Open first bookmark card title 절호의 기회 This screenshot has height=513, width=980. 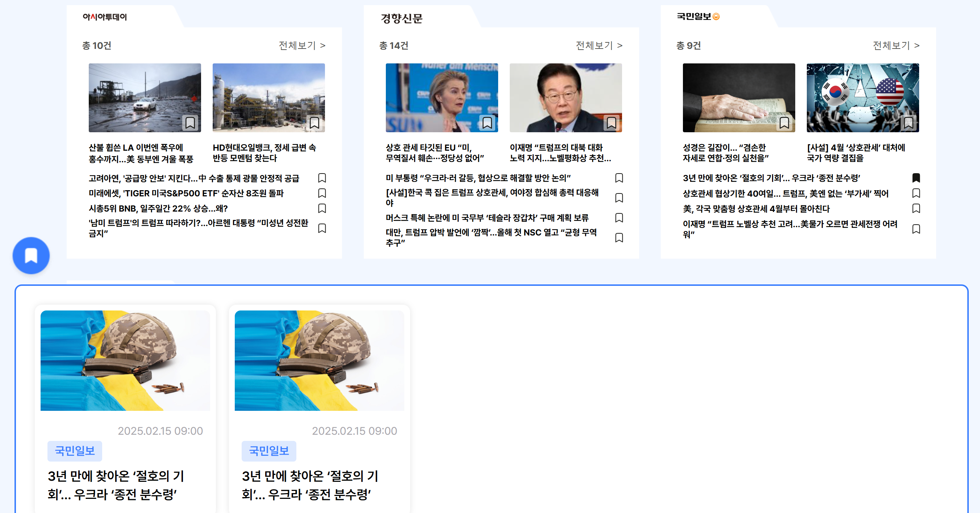pyautogui.click(x=116, y=485)
